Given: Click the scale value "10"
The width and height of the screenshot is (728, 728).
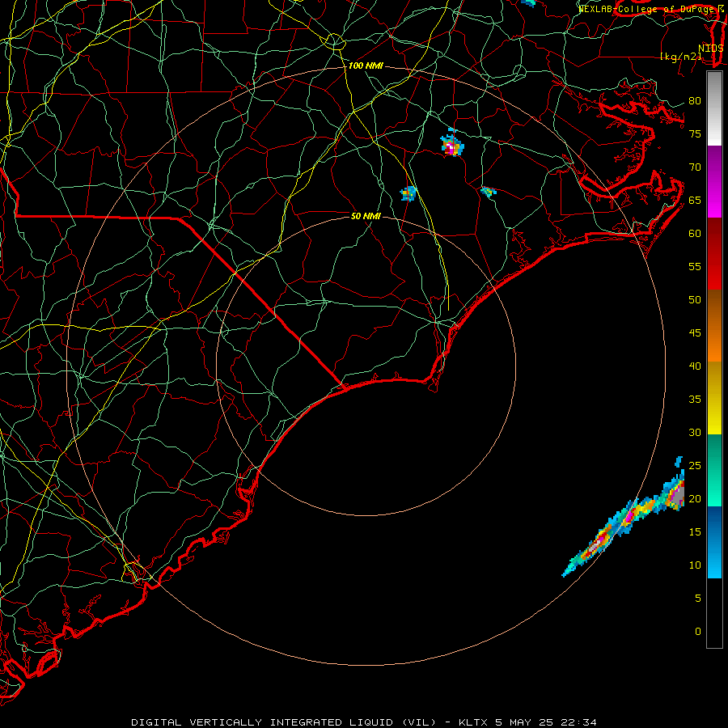Looking at the screenshot, I should coord(695,565).
